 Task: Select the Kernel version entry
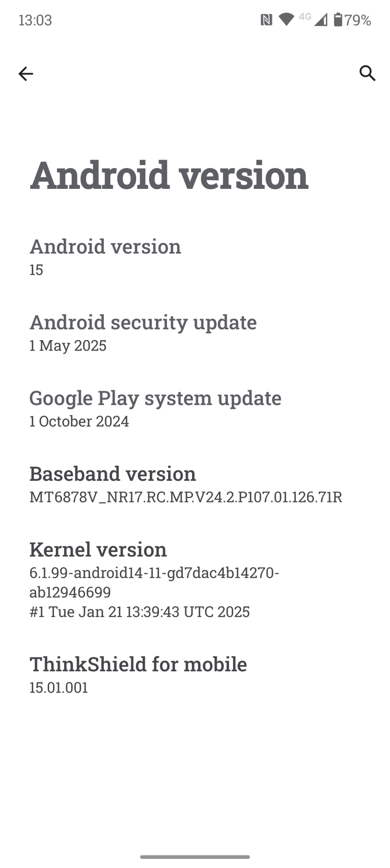pyautogui.click(x=98, y=549)
